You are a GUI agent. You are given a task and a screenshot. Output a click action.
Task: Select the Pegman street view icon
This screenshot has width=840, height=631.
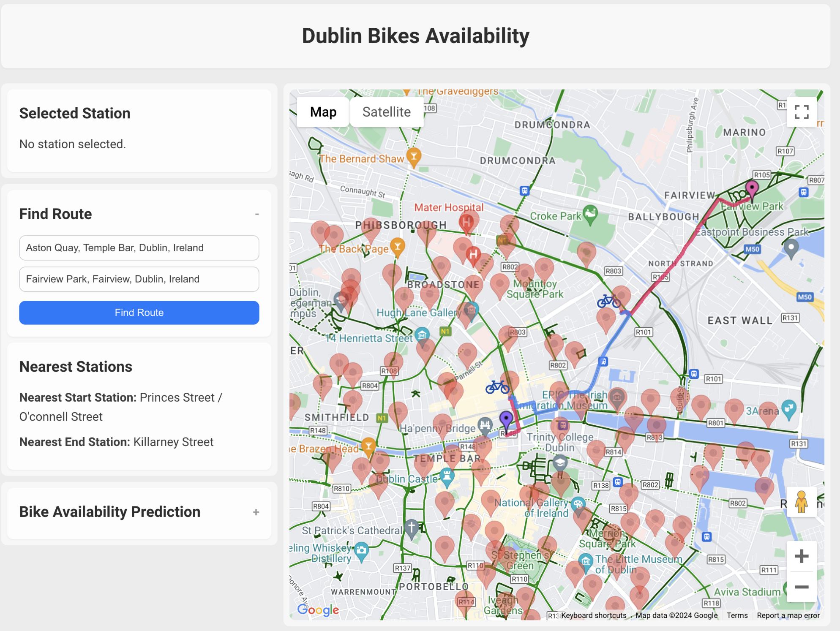pos(802,503)
